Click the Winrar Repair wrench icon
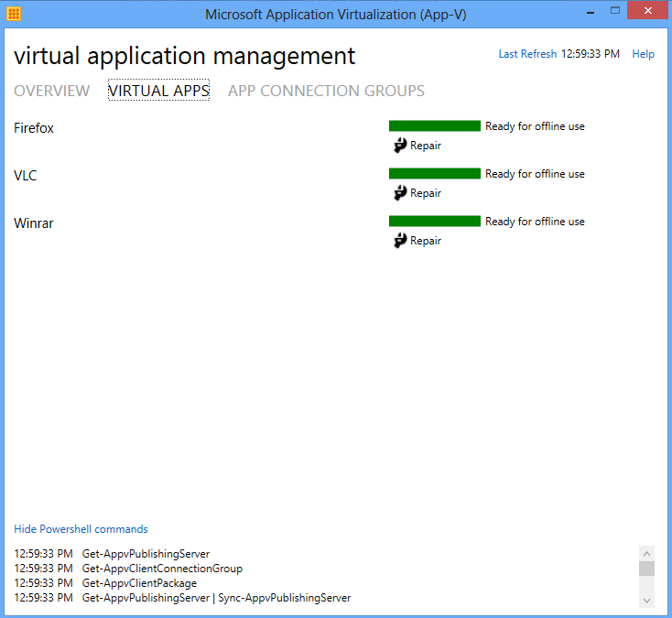This screenshot has width=672, height=618. coord(400,241)
